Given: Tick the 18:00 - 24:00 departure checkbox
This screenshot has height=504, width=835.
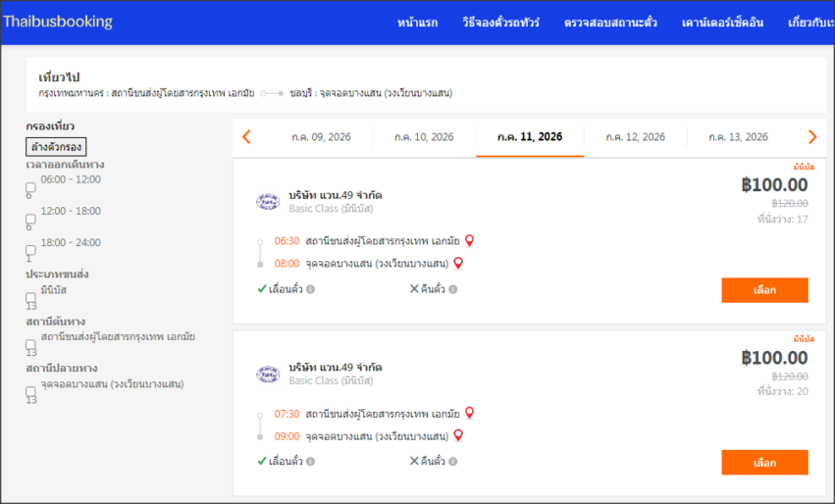Looking at the screenshot, I should (30, 250).
